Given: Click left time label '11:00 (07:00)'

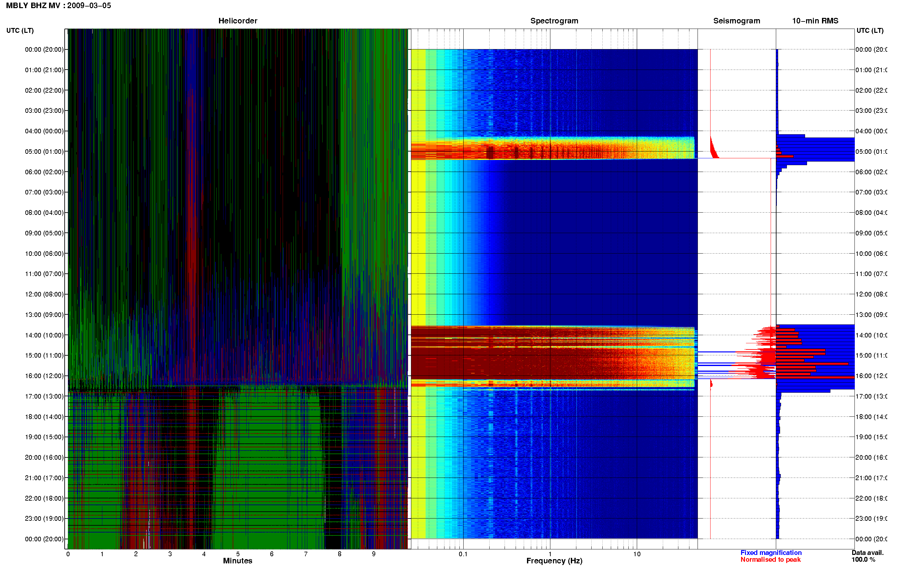Looking at the screenshot, I should click(44, 274).
